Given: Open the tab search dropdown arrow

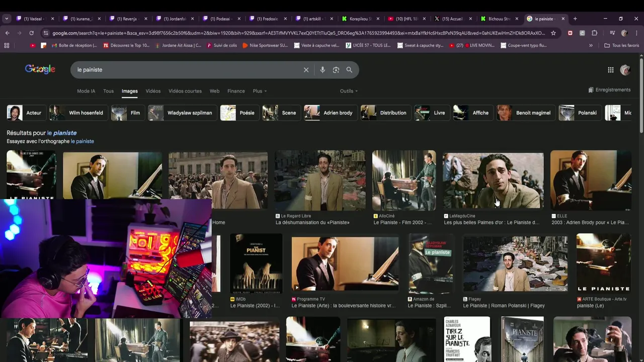Looking at the screenshot, I should click(7, 19).
